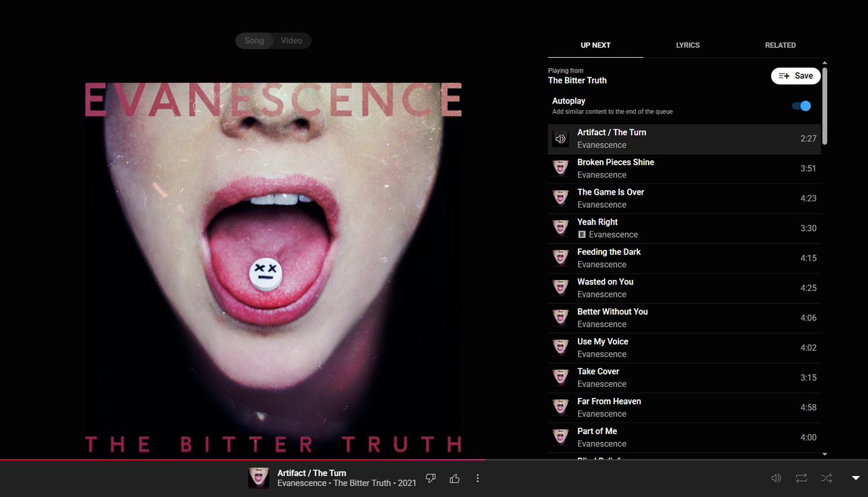Click the Part of Me thumbnail icon
This screenshot has width=868, height=497.
(x=561, y=437)
